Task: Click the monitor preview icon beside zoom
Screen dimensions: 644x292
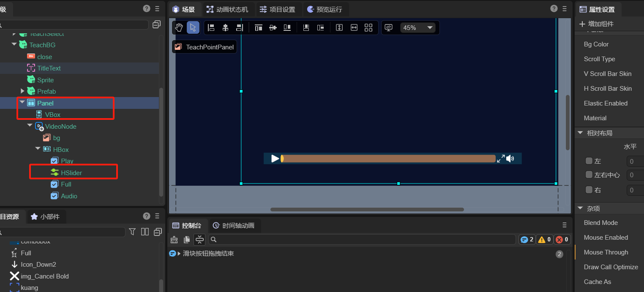Action: [x=389, y=28]
